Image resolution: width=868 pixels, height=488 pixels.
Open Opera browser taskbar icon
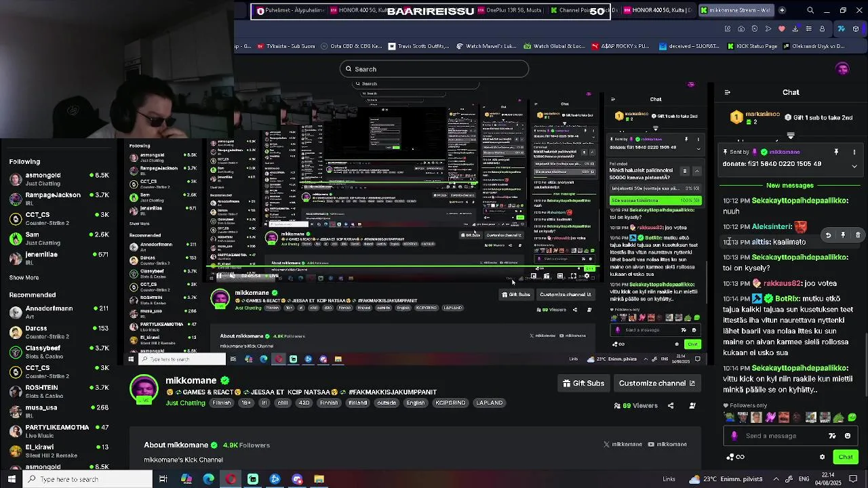click(231, 479)
